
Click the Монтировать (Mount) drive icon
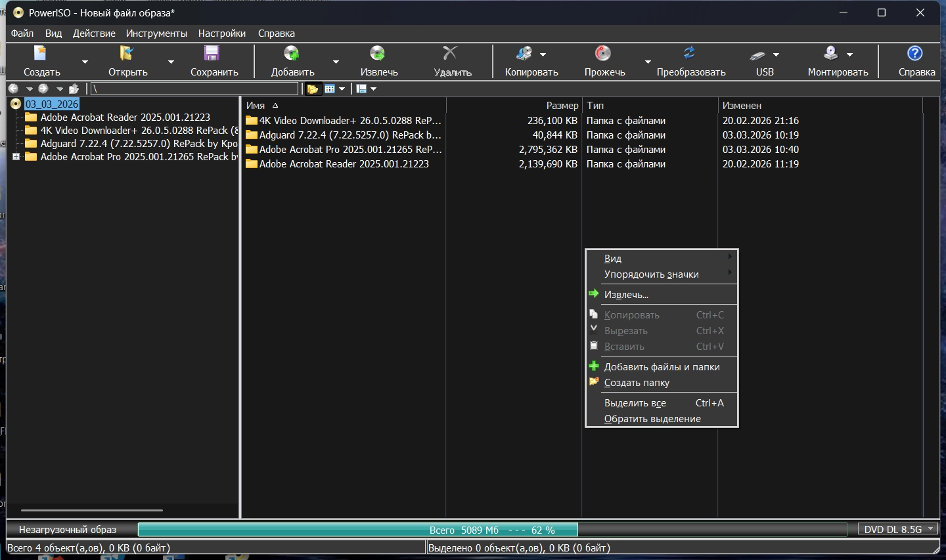pyautogui.click(x=831, y=54)
